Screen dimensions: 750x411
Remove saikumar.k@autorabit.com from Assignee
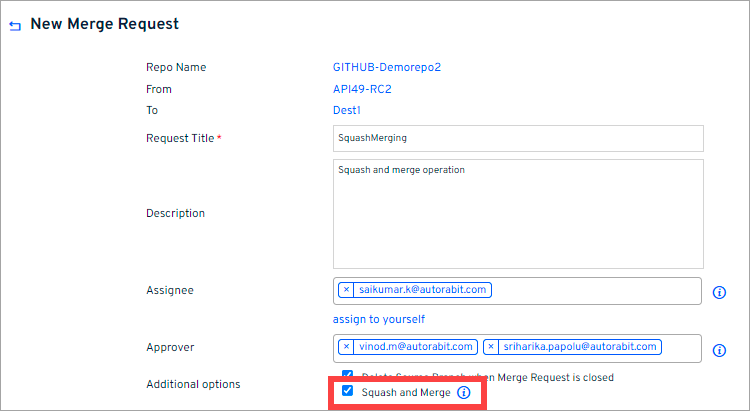point(346,290)
